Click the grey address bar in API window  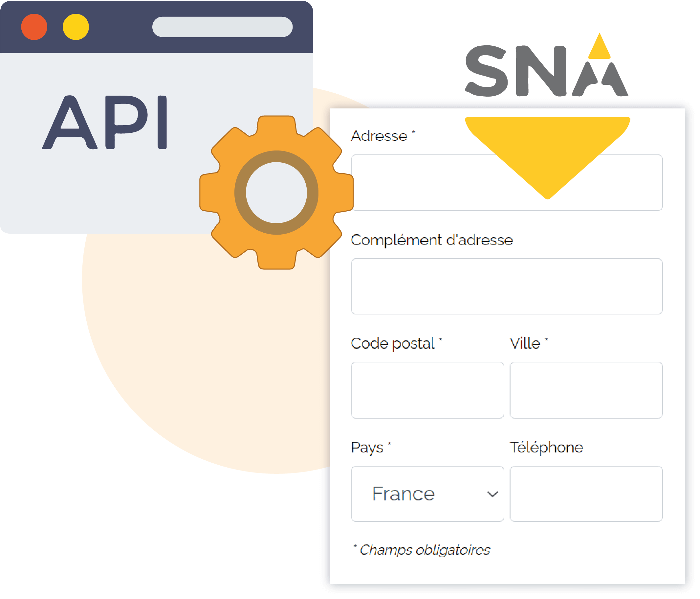(x=222, y=27)
